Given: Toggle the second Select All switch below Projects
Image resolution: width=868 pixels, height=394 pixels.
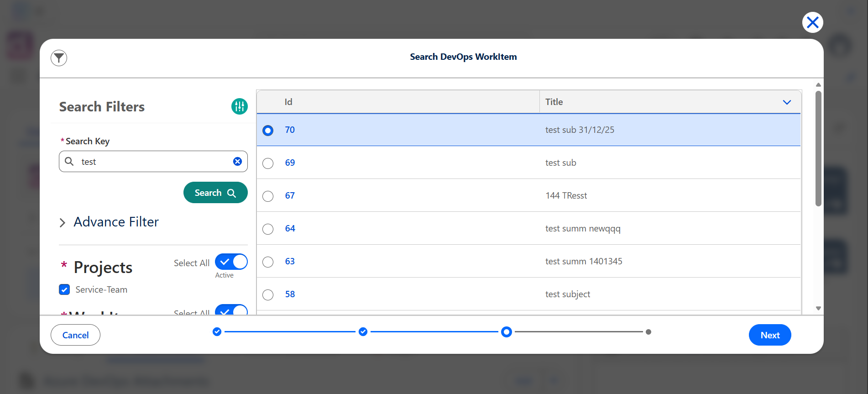Looking at the screenshot, I should [x=231, y=310].
